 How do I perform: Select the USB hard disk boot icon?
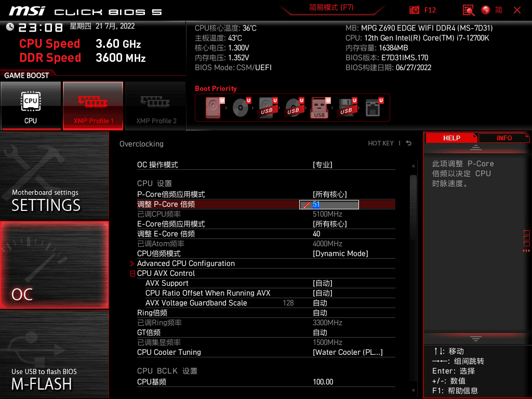click(268, 108)
